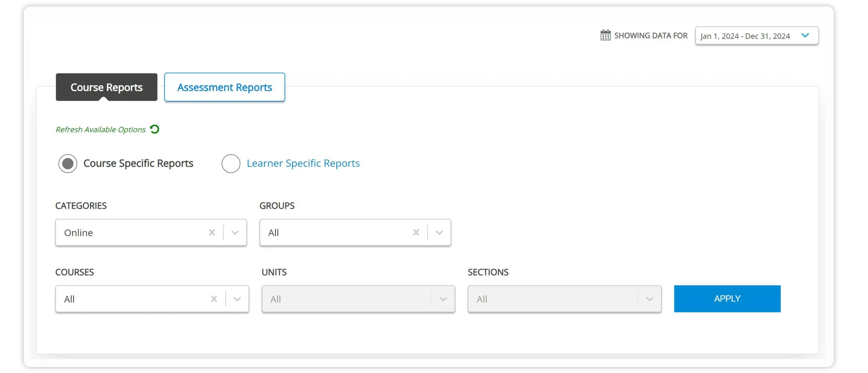Switch to the Assessment Reports tab

coord(224,87)
